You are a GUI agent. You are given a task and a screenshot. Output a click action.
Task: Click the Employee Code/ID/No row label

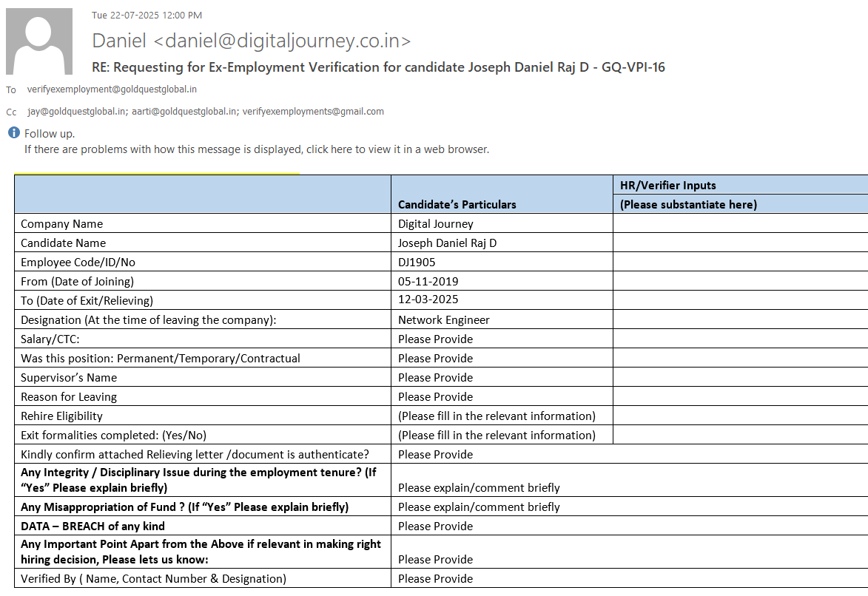[x=78, y=263]
